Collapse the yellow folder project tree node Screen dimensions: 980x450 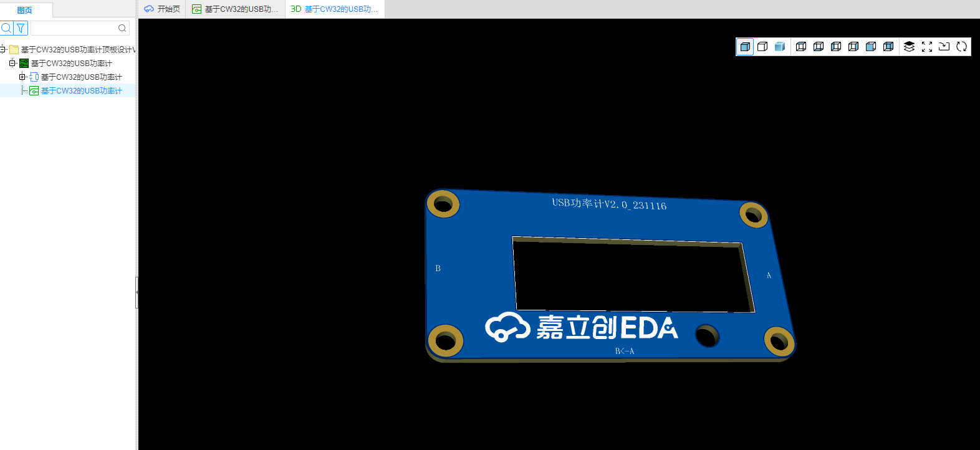coord(2,49)
